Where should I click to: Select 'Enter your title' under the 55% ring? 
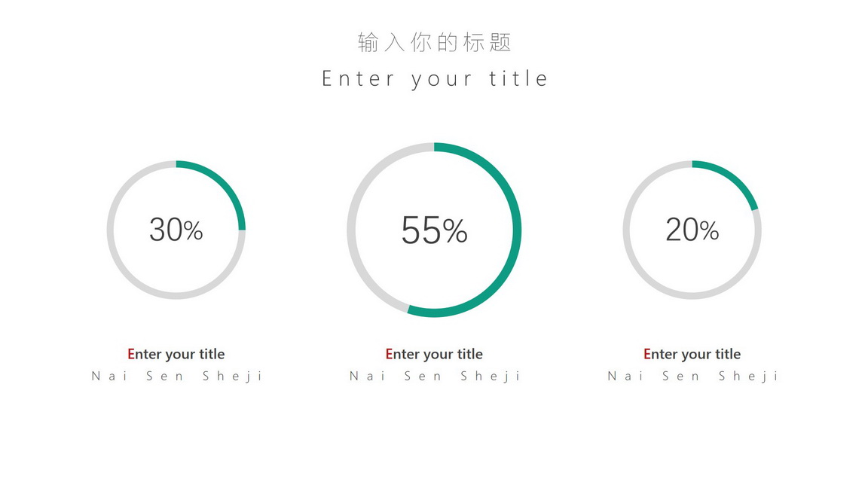point(434,354)
